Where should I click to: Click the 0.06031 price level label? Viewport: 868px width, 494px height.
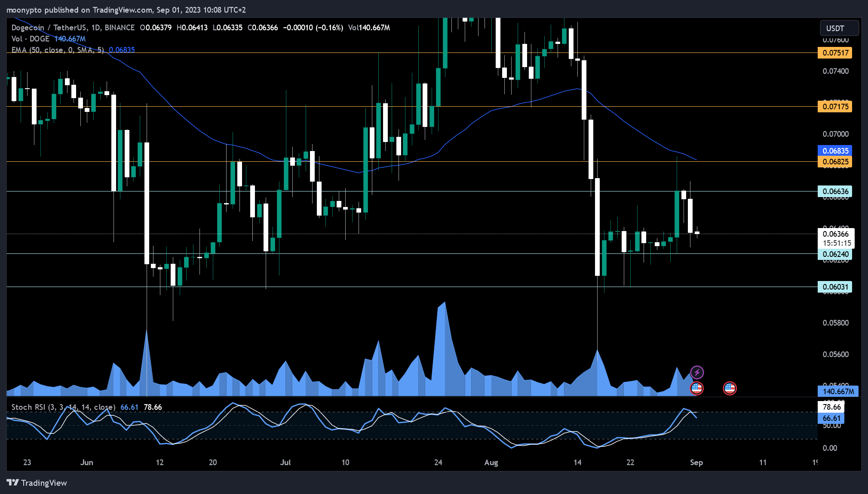pyautogui.click(x=835, y=287)
